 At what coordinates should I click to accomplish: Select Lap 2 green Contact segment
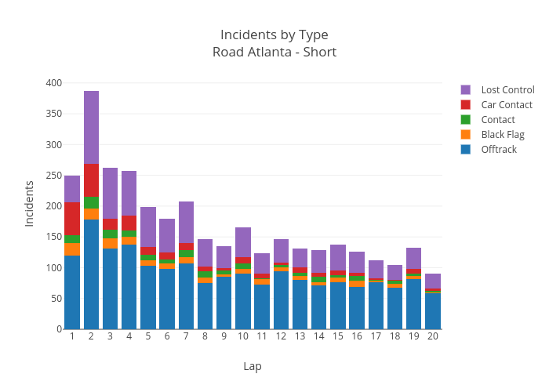coord(91,202)
